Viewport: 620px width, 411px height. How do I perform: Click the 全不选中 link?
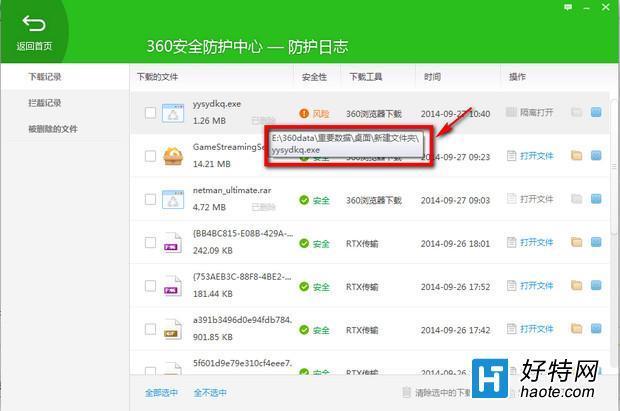click(x=210, y=393)
